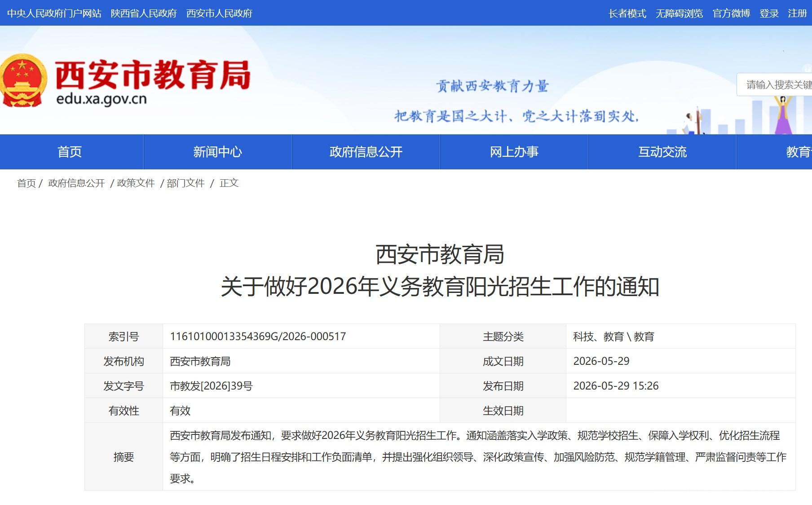Open 政府信息公开 navigation tab
The height and width of the screenshot is (505, 812).
pyautogui.click(x=366, y=152)
